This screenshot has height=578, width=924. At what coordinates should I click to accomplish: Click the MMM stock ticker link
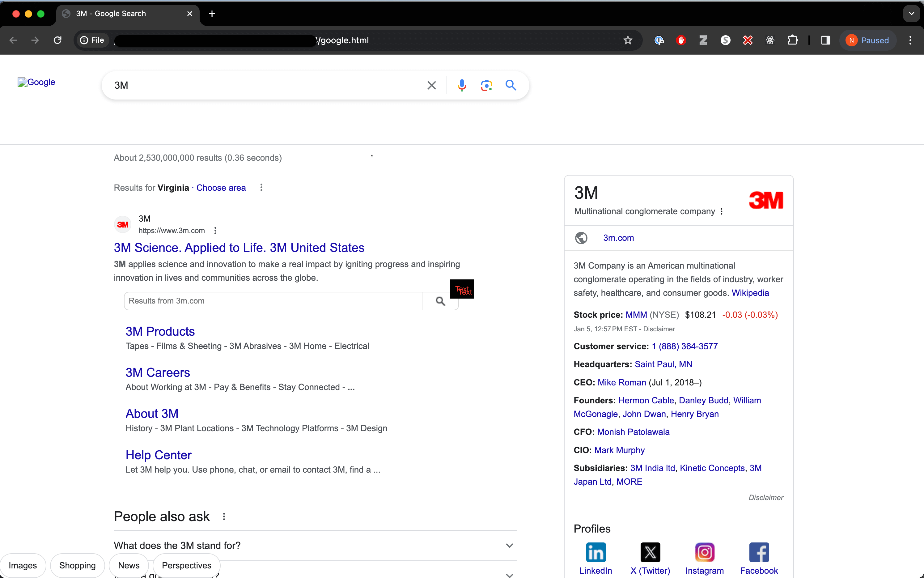pyautogui.click(x=636, y=315)
